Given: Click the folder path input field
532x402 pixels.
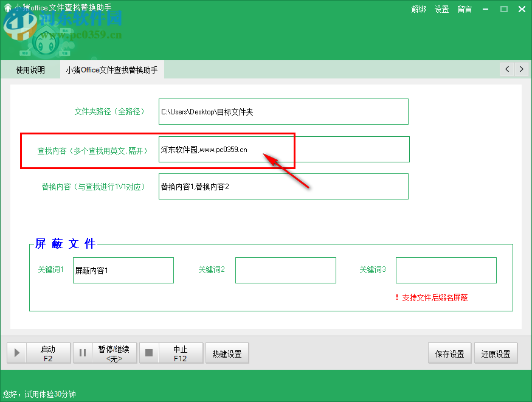Looking at the screenshot, I should 283,111.
